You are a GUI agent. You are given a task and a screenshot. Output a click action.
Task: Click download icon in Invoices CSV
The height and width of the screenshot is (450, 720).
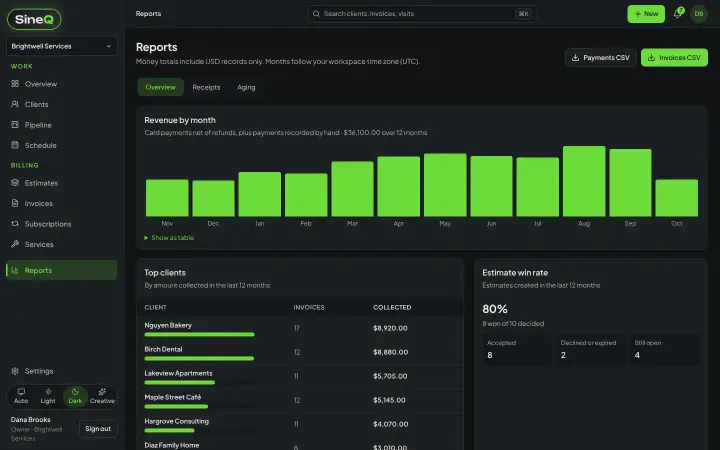coord(651,57)
